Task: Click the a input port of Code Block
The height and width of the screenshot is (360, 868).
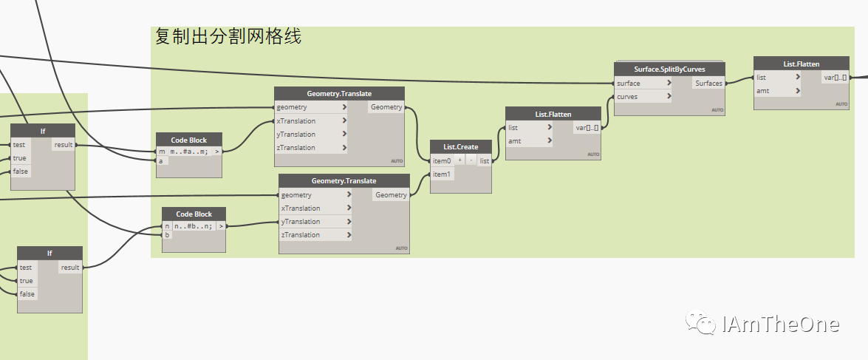Action: [162, 161]
